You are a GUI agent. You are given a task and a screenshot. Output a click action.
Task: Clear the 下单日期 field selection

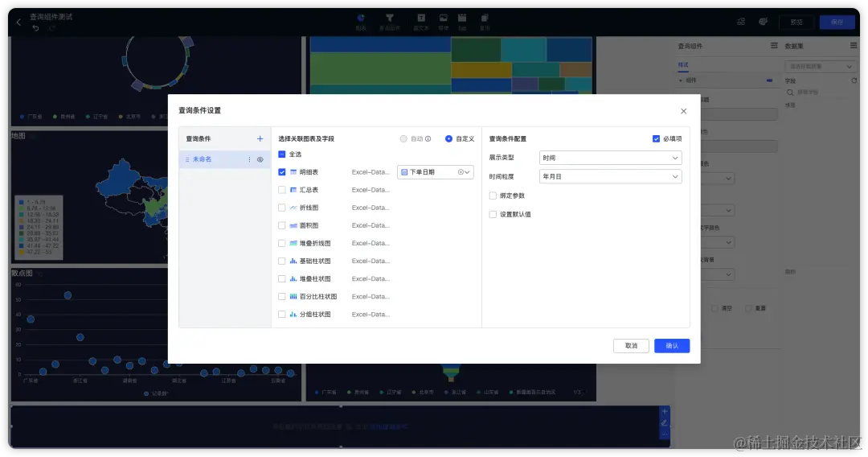click(461, 172)
